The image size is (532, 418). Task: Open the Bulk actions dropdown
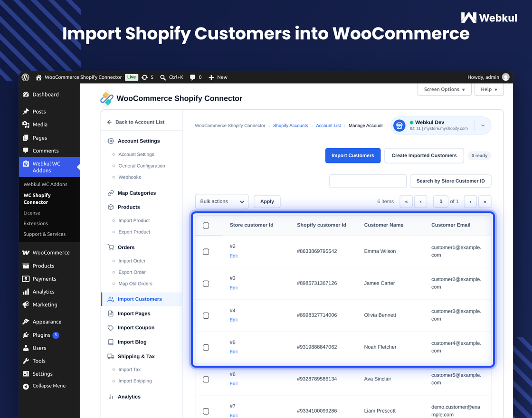coord(222,201)
